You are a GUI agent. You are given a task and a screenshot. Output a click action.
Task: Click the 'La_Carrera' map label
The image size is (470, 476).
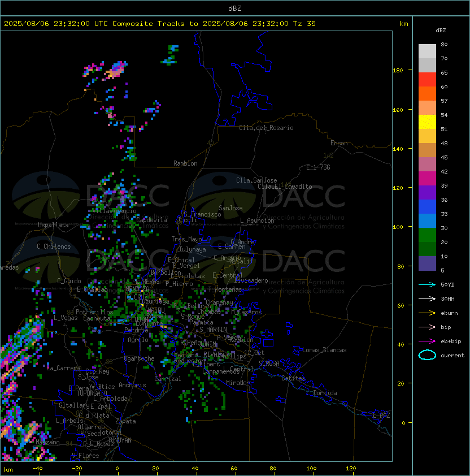(x=64, y=368)
